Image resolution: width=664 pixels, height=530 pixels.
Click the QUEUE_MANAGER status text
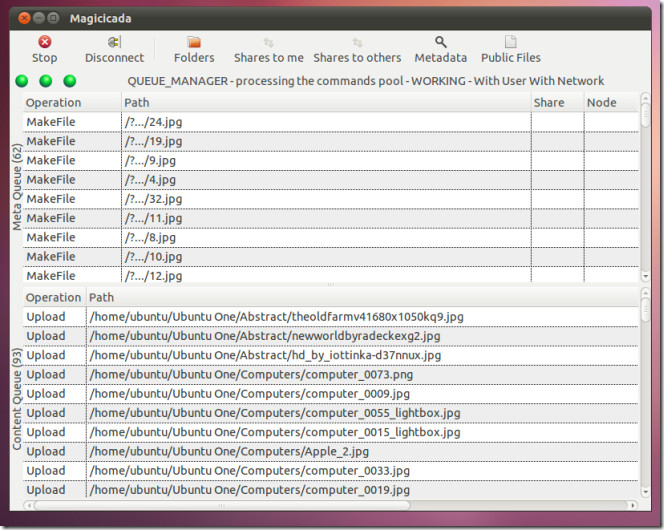coord(366,81)
